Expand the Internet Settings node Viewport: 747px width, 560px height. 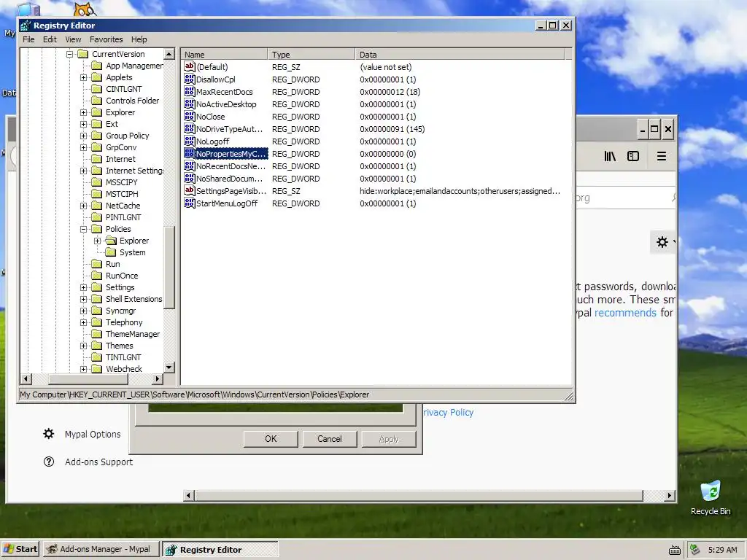click(83, 171)
